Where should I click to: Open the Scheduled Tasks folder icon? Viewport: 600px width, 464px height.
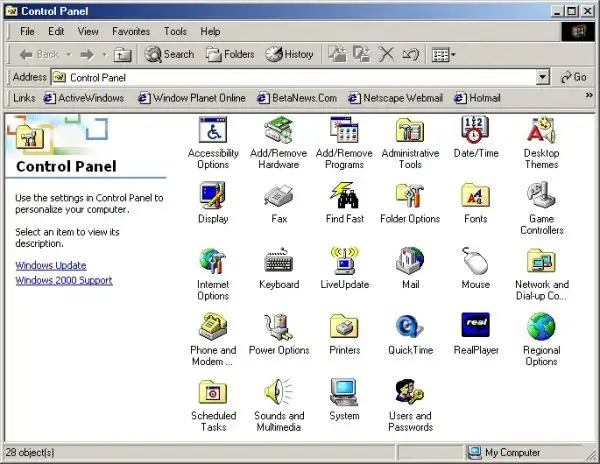(x=212, y=393)
